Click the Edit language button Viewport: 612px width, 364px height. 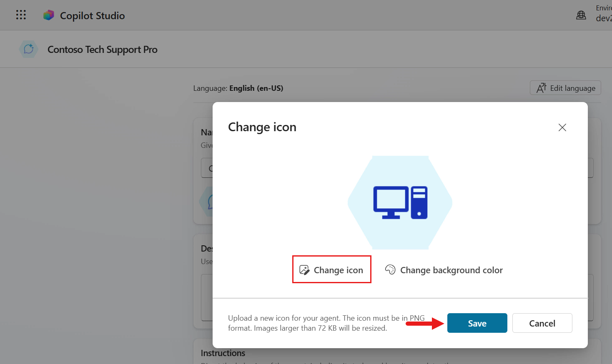565,88
